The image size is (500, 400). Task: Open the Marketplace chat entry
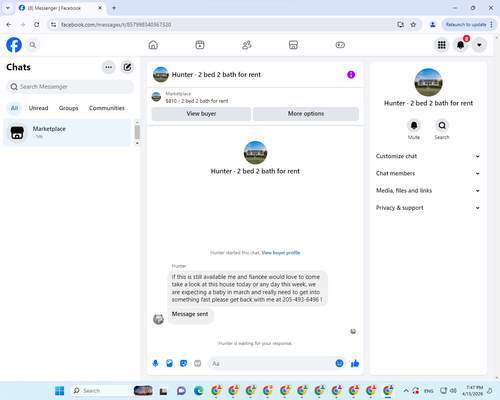click(x=67, y=133)
